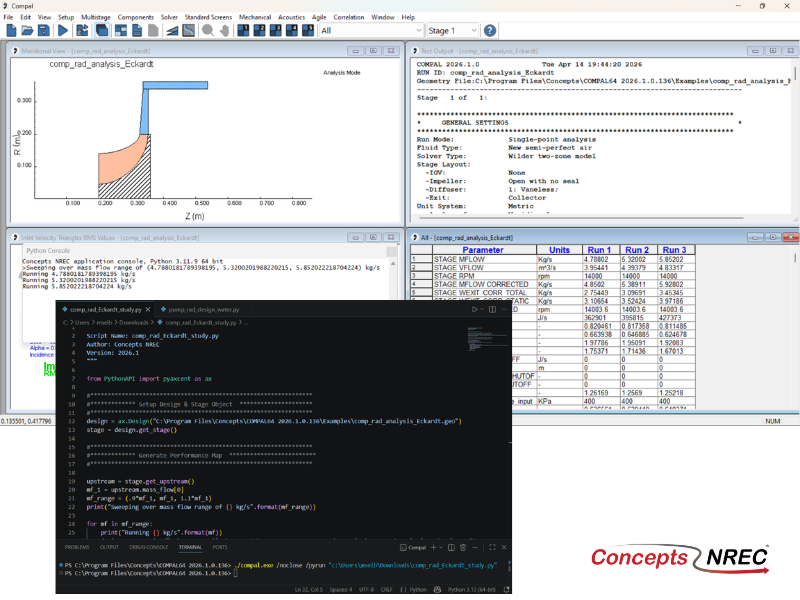The image size is (800, 600).
Task: Click the Run 2 column header
Action: (x=639, y=250)
